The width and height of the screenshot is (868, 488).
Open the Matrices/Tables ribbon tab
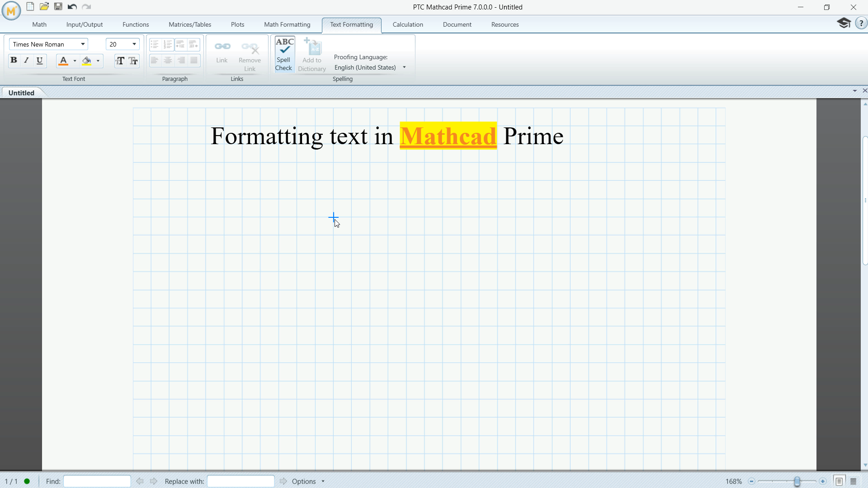click(x=190, y=24)
